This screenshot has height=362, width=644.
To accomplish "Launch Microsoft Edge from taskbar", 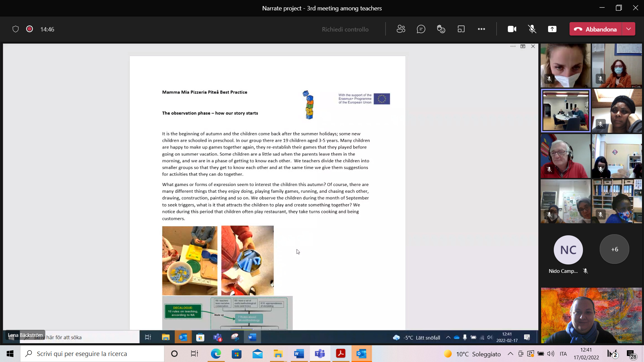I will pos(216,354).
